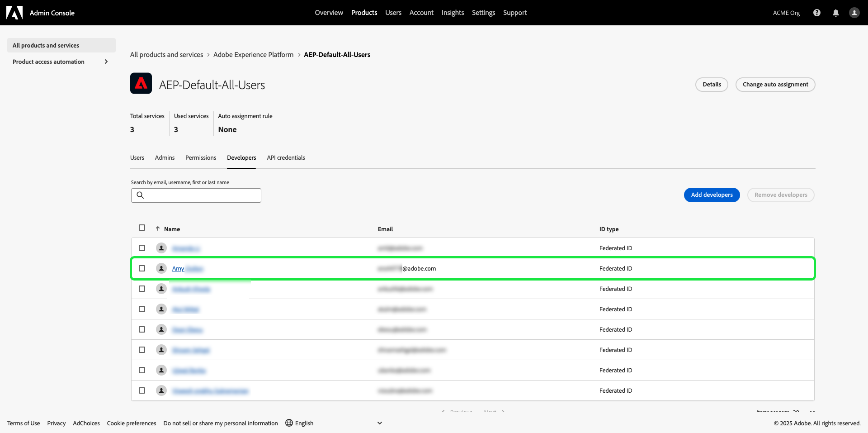Open the Settings menu
The height and width of the screenshot is (433, 868).
click(x=483, y=13)
